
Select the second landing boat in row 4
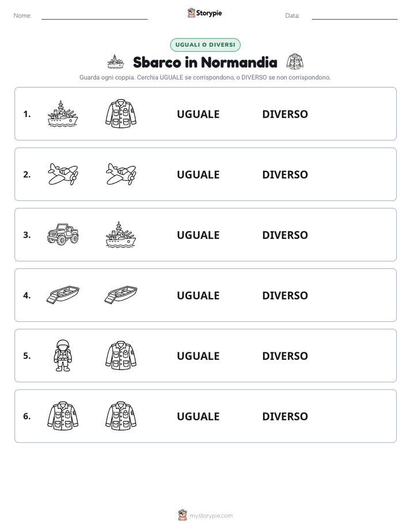click(121, 295)
